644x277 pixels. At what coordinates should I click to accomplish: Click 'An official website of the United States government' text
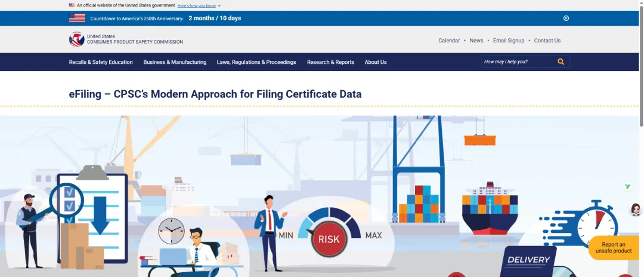click(x=126, y=6)
